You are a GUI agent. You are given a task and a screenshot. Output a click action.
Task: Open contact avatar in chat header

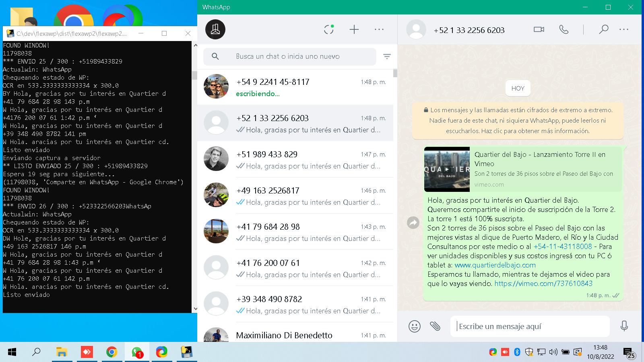coord(416,29)
